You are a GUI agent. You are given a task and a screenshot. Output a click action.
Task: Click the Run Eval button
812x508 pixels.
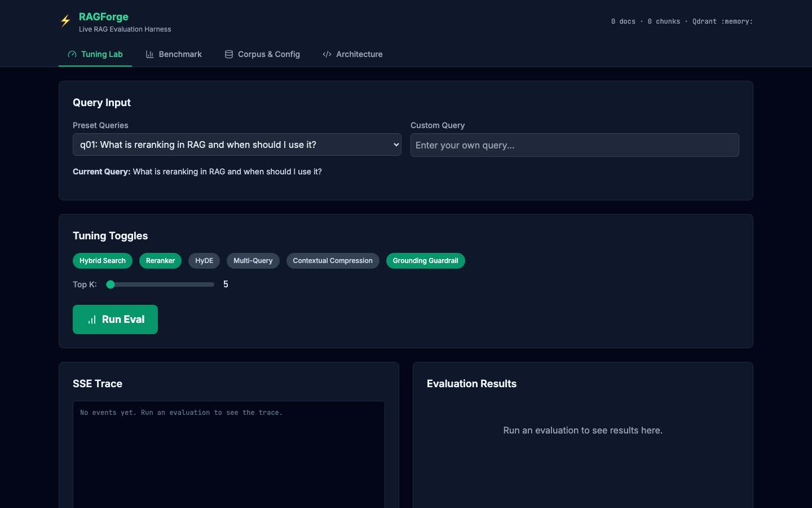click(x=115, y=319)
